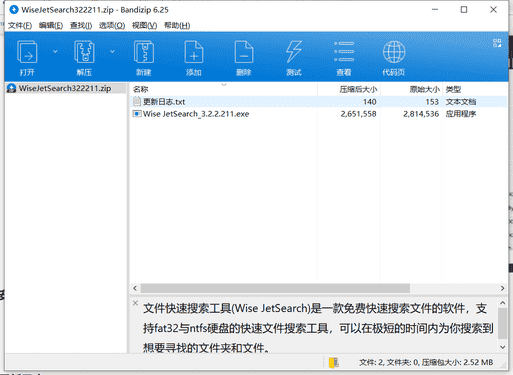
Task: Click the sort chevron above the Name column
Action: (224, 85)
